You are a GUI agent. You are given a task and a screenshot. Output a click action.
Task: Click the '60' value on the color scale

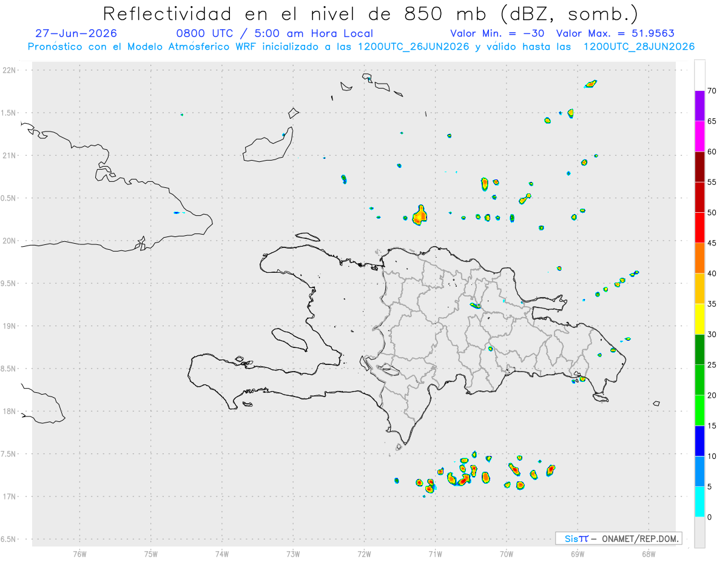coord(712,152)
